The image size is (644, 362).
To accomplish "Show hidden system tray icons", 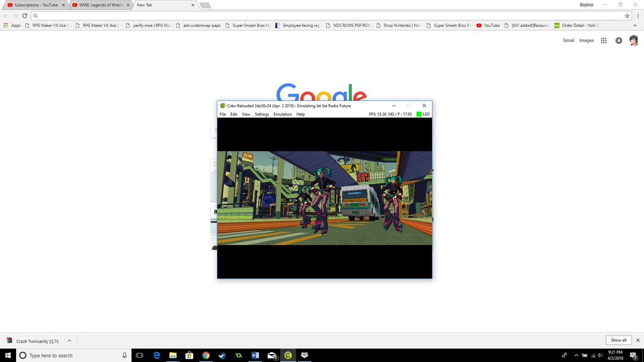I will pos(576,355).
